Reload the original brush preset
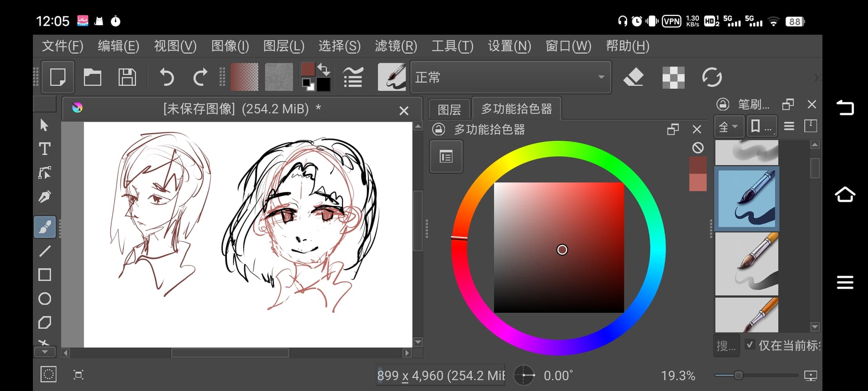Screen dimensions: 868x391 pyautogui.click(x=712, y=77)
